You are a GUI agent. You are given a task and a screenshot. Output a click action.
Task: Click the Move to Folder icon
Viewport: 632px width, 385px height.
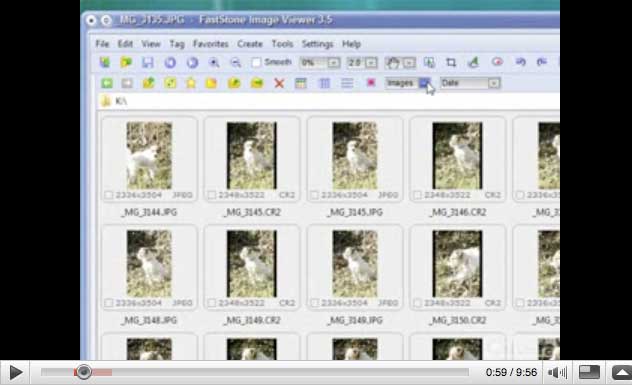coord(257,83)
